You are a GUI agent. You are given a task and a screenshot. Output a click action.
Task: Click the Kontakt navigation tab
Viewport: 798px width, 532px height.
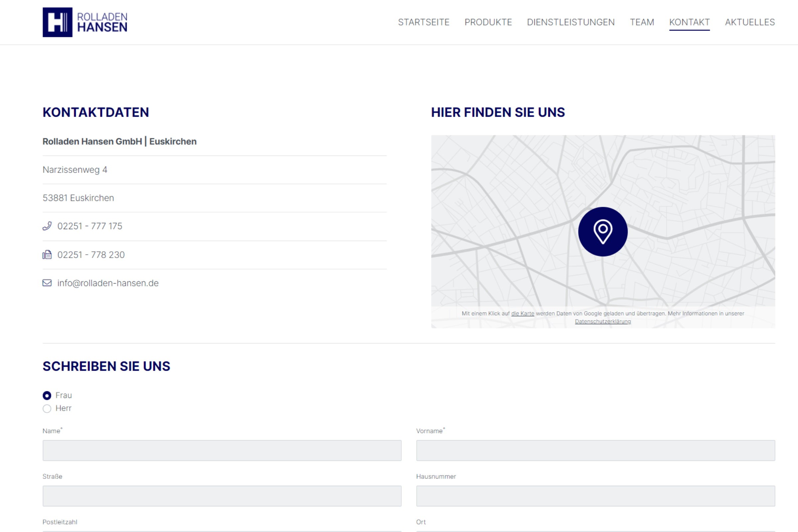[x=689, y=22]
